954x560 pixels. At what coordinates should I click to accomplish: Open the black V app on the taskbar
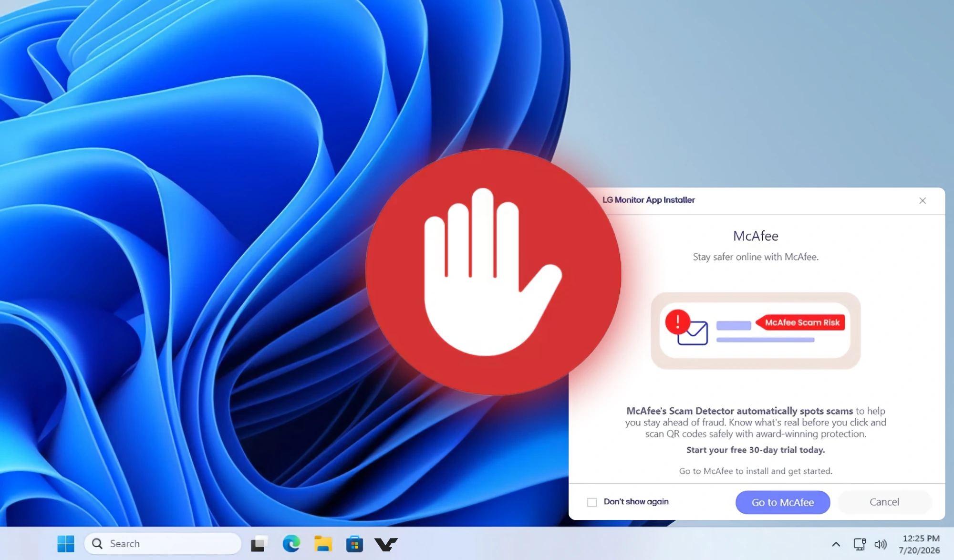point(386,544)
